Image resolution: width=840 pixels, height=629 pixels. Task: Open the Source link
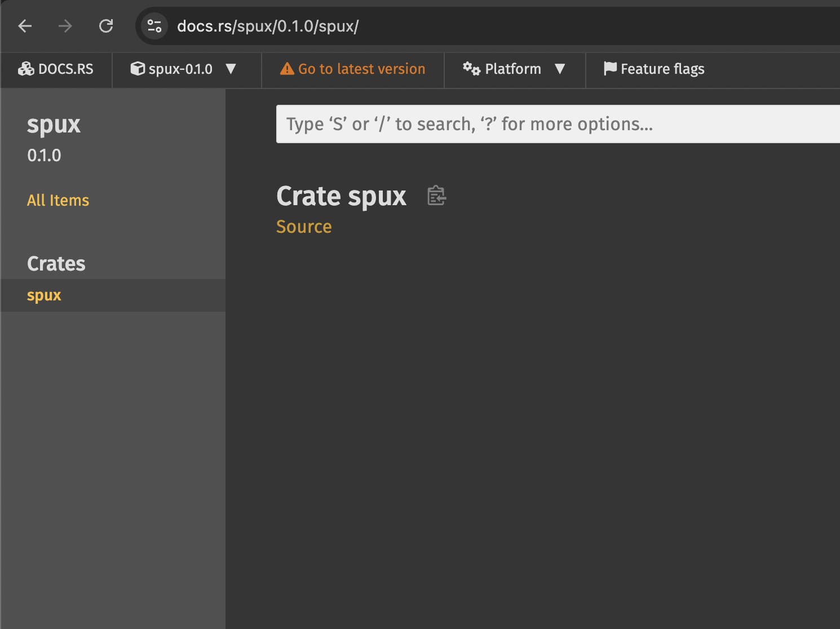click(304, 227)
